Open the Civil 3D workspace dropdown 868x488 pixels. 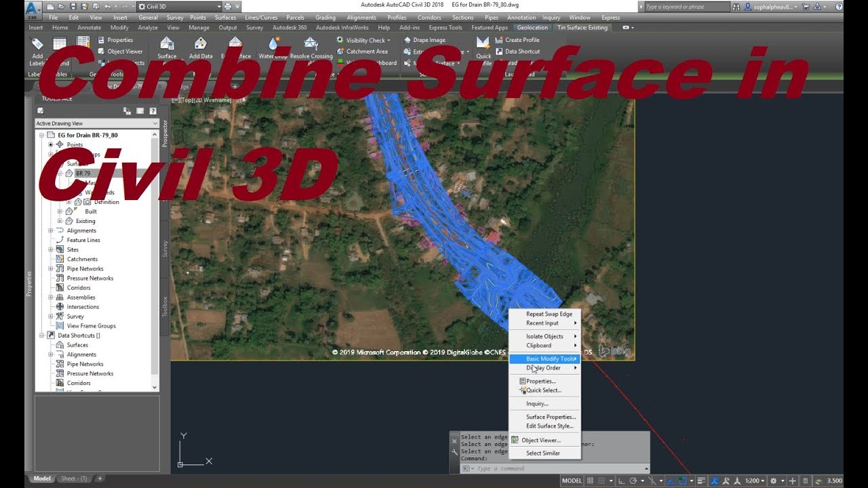click(x=179, y=7)
